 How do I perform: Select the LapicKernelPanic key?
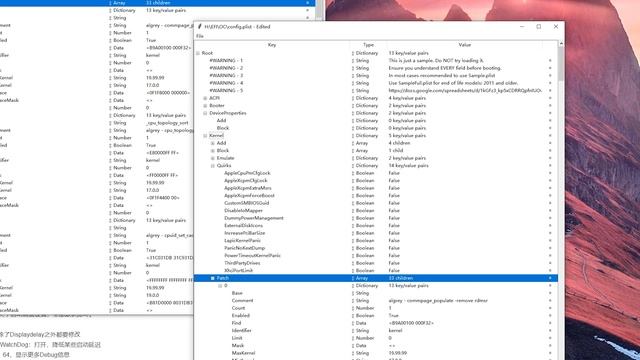pyautogui.click(x=242, y=241)
